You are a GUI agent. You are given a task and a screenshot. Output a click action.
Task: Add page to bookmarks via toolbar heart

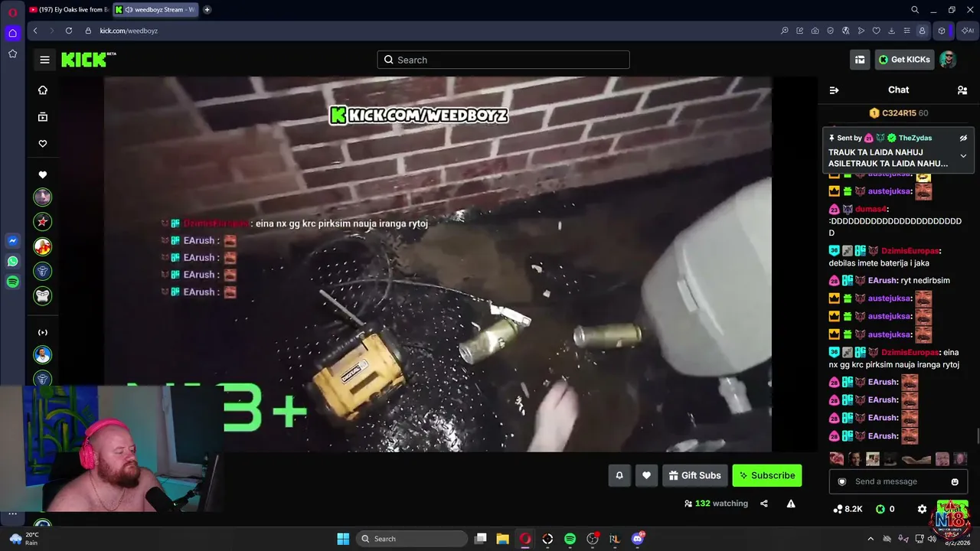coord(877,31)
